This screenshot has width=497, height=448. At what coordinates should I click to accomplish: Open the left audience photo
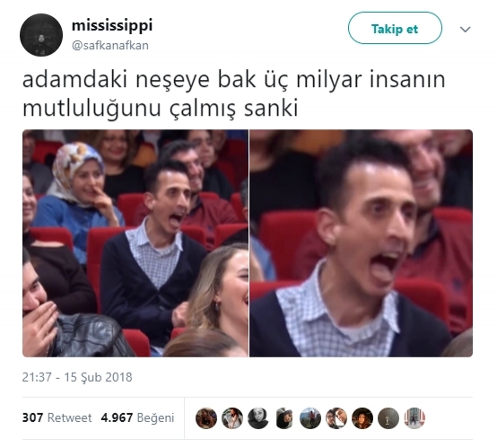(135, 243)
